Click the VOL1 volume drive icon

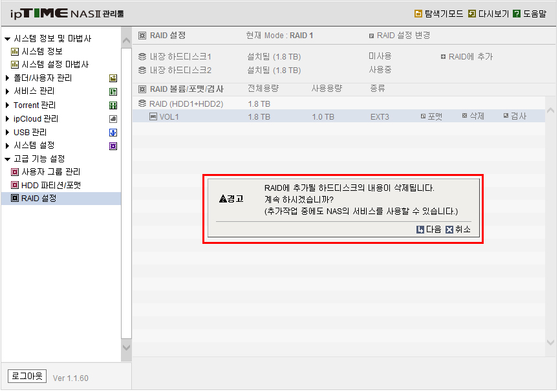pyautogui.click(x=153, y=116)
